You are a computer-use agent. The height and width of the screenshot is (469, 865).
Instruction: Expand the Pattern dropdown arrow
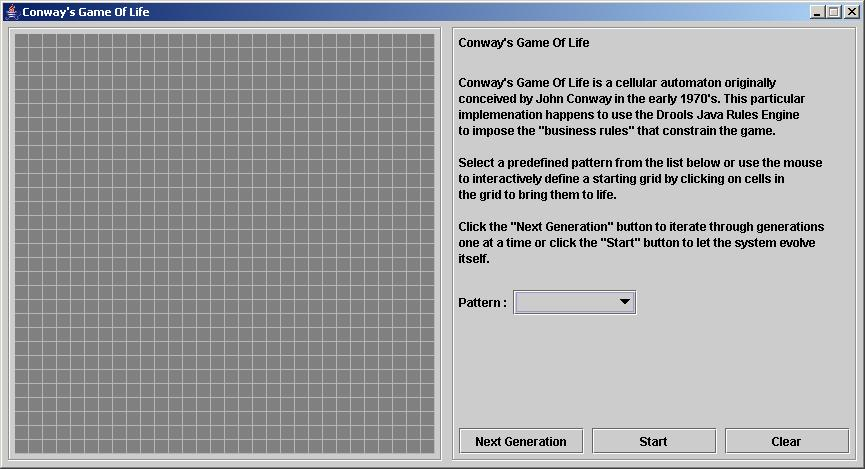(x=624, y=302)
